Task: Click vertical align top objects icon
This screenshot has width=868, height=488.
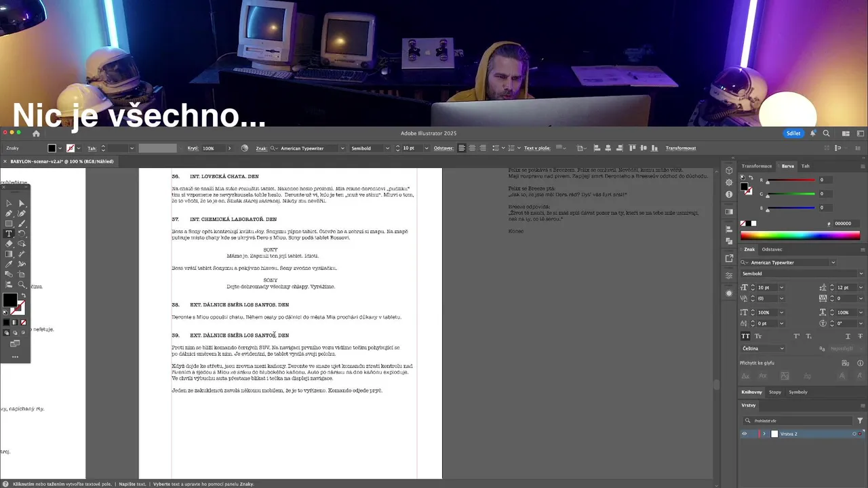Action: point(632,148)
